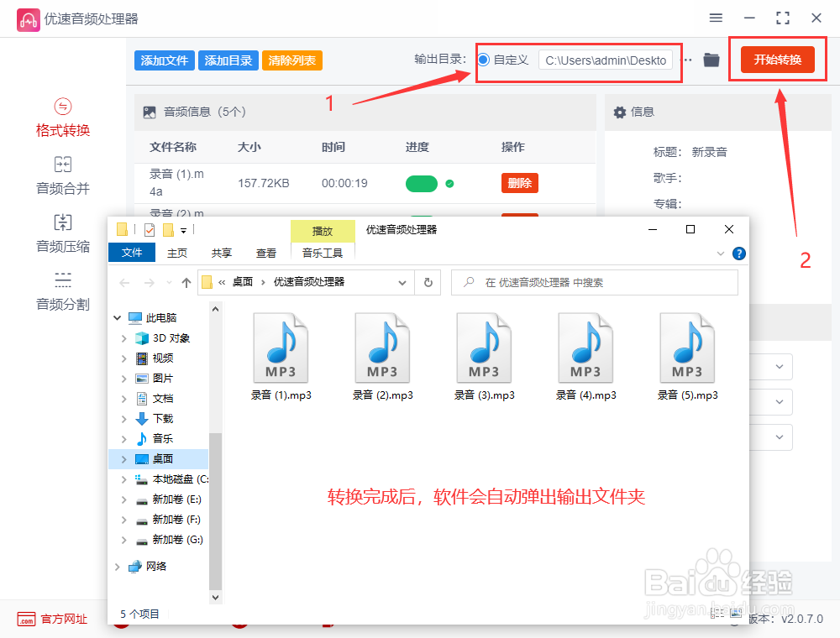This screenshot has height=638, width=840.
Task: Click 桌面 in the address breadcrumb
Action: (x=243, y=282)
